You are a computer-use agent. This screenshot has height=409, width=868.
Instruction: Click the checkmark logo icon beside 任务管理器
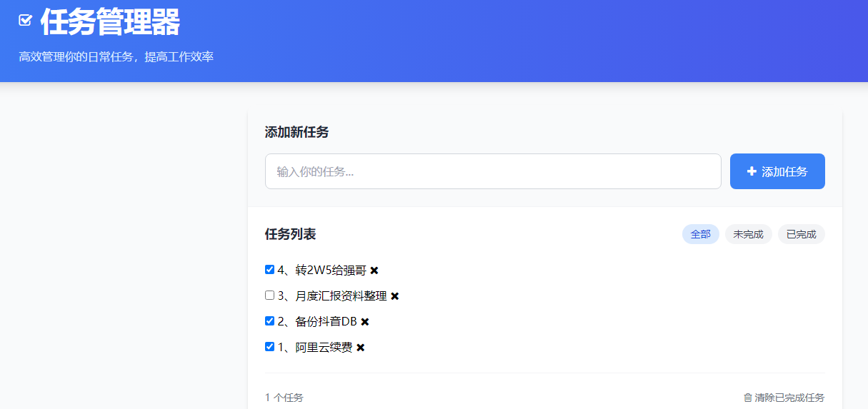click(x=26, y=20)
